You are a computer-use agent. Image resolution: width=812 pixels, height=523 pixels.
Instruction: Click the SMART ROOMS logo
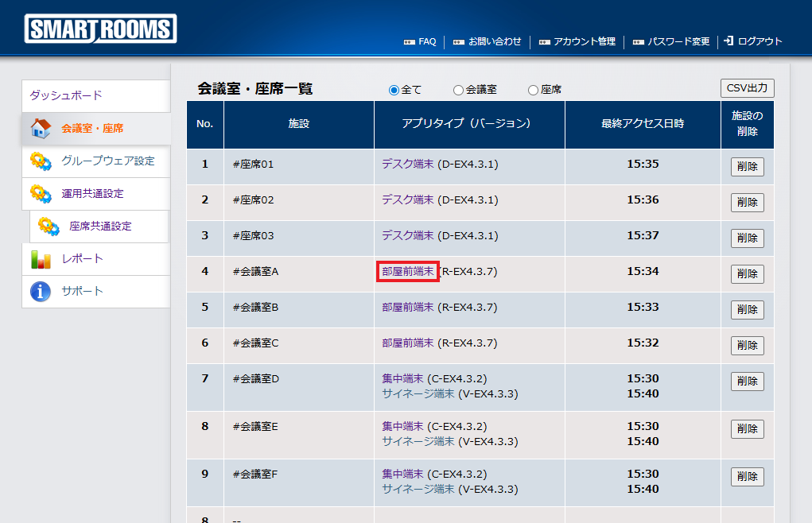pyautogui.click(x=100, y=29)
